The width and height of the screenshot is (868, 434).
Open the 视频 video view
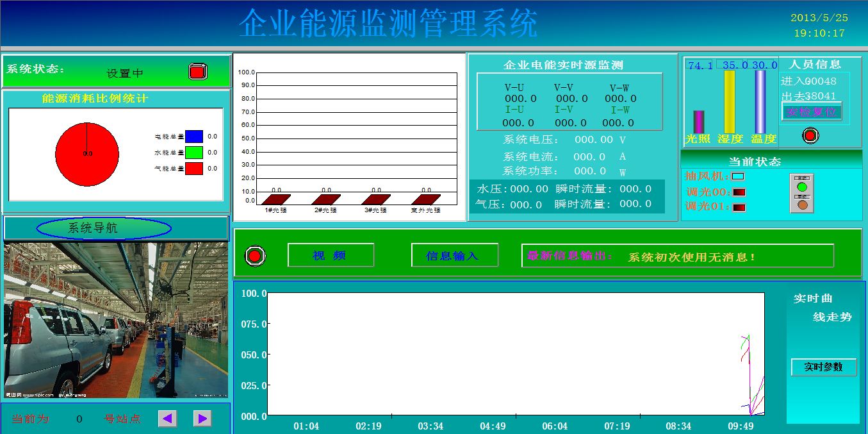tap(331, 255)
